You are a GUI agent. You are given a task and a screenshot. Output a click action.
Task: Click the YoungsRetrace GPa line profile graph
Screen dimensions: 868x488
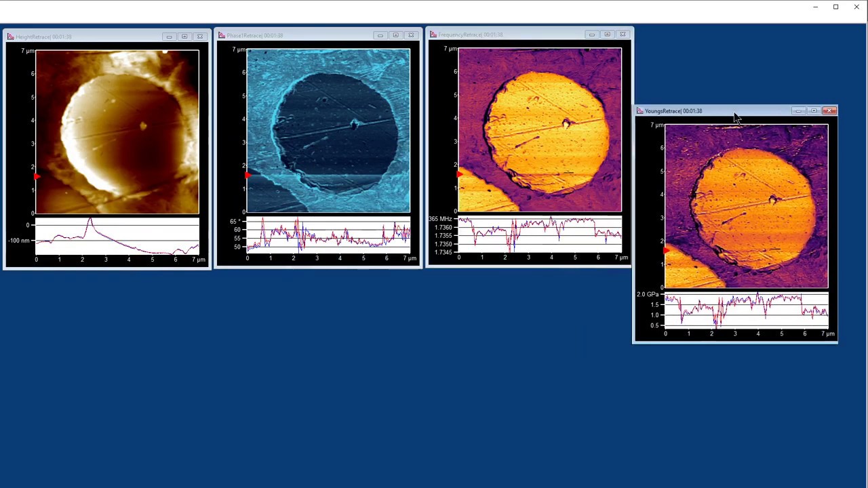point(747,310)
